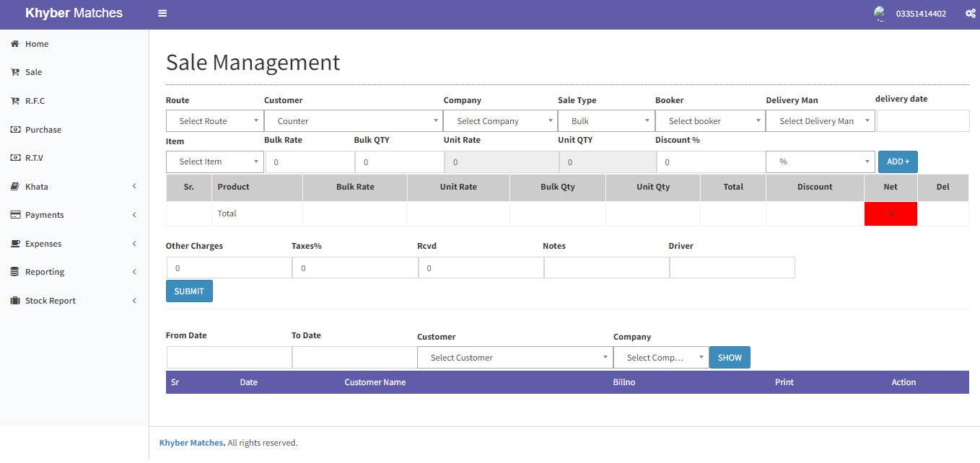Click the Home house icon
The width and height of the screenshot is (980, 463).
pyautogui.click(x=14, y=44)
